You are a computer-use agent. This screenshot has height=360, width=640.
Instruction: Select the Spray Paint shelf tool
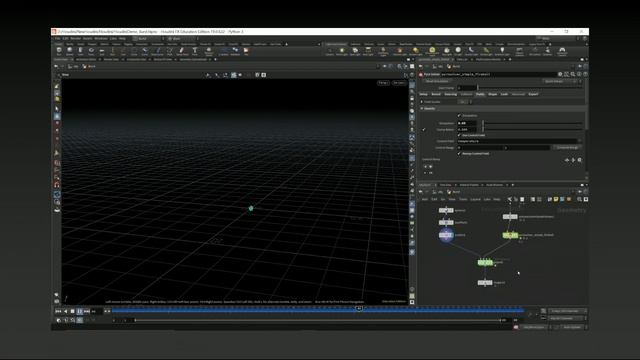tap(182, 51)
